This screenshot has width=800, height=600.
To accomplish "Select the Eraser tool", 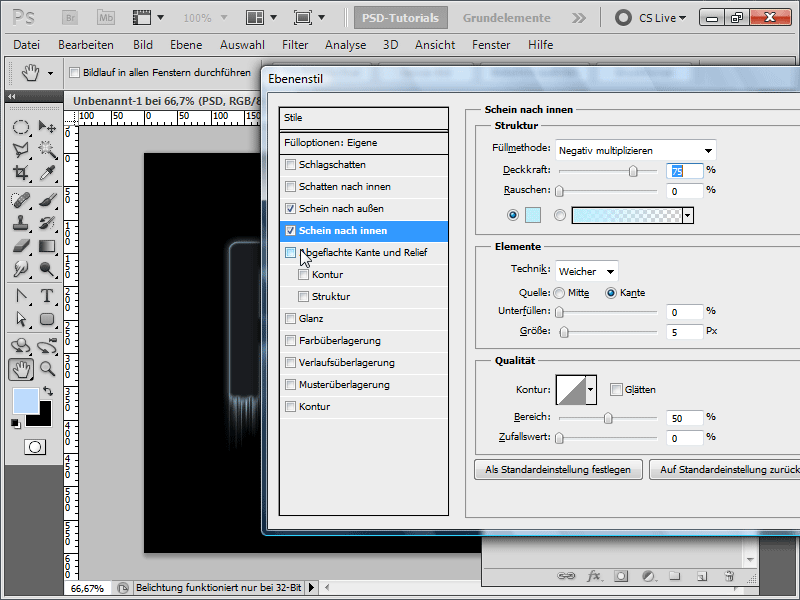I will point(20,246).
